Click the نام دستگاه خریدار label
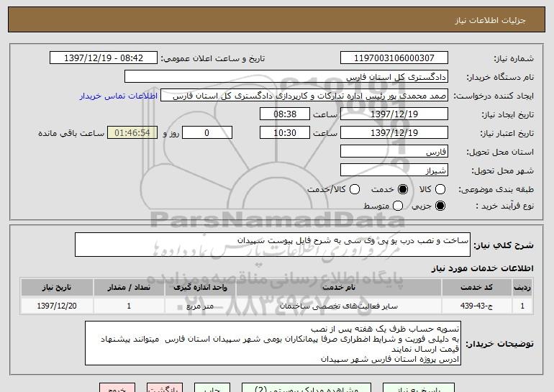 [x=500, y=77]
